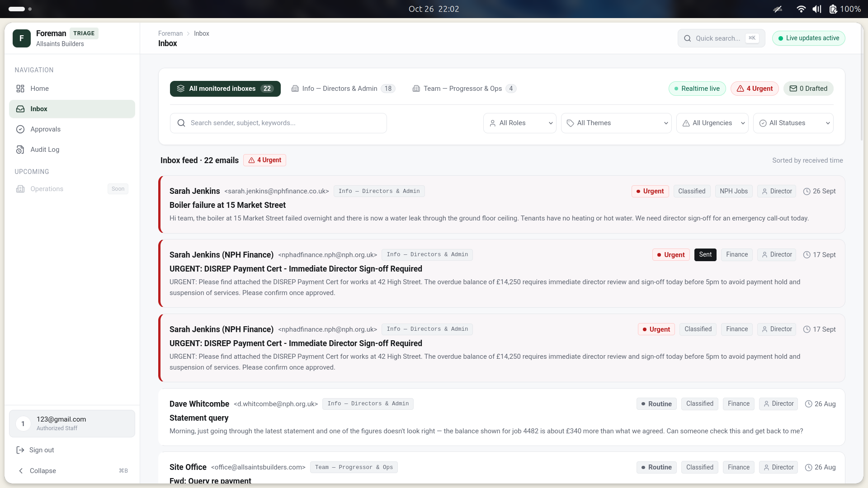
Task: Toggle the Realtime live pill
Action: pyautogui.click(x=697, y=89)
